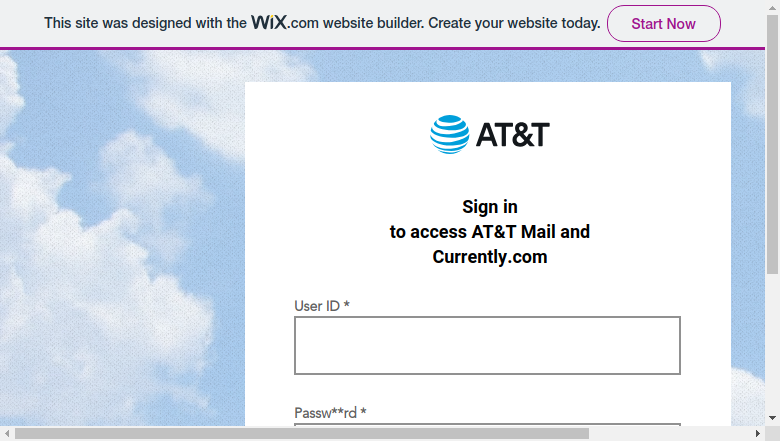Click the horizontal scrollbar left arrow
The height and width of the screenshot is (441, 780).
point(7,434)
